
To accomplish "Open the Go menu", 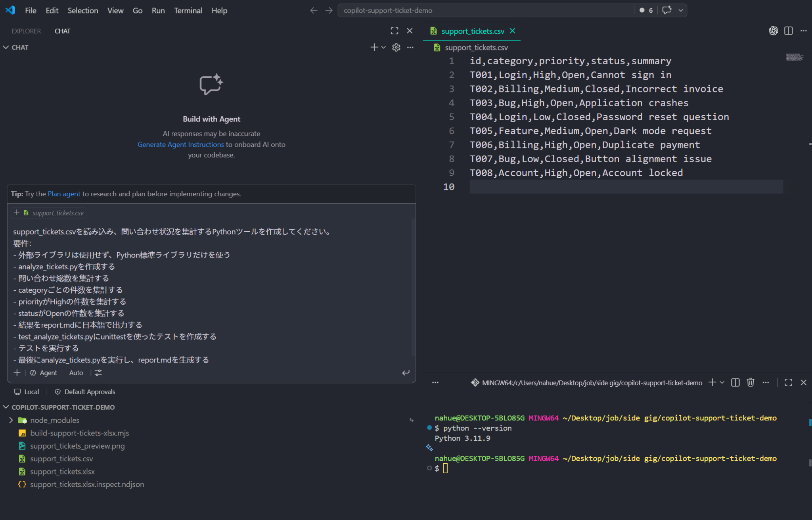I will [x=138, y=11].
